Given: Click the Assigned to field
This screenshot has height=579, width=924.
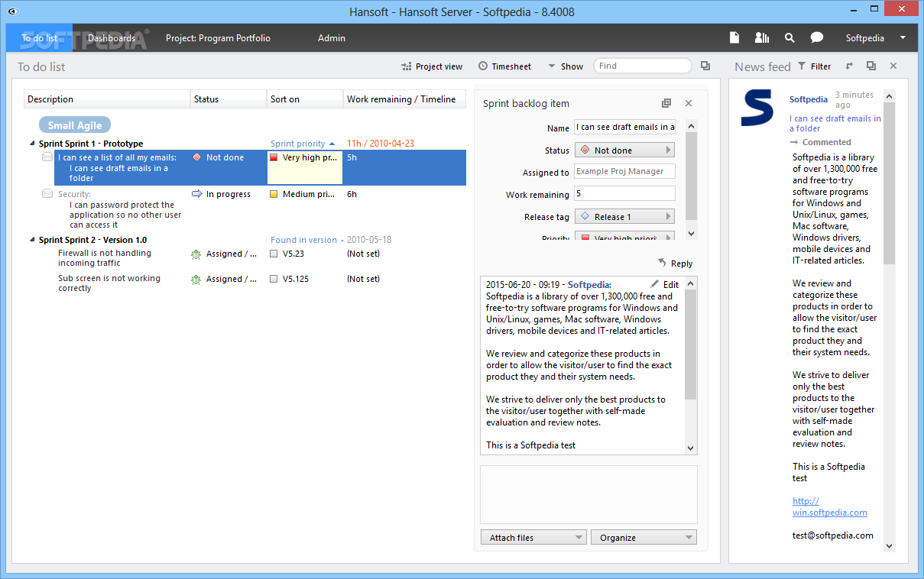Looking at the screenshot, I should (x=625, y=172).
